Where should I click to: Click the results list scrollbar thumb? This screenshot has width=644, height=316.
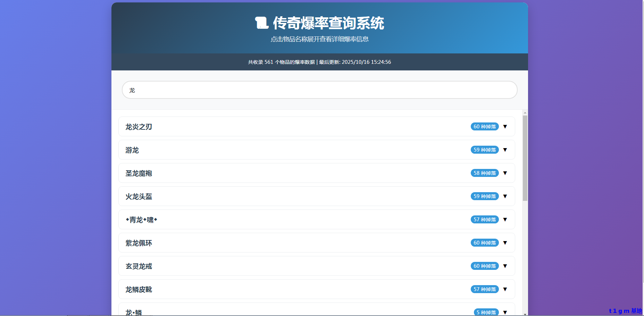[x=525, y=158]
